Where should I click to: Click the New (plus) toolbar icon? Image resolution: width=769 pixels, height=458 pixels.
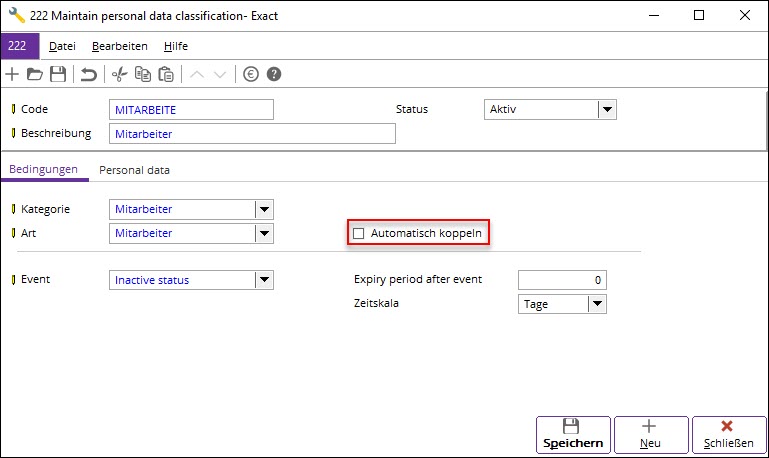coord(12,75)
